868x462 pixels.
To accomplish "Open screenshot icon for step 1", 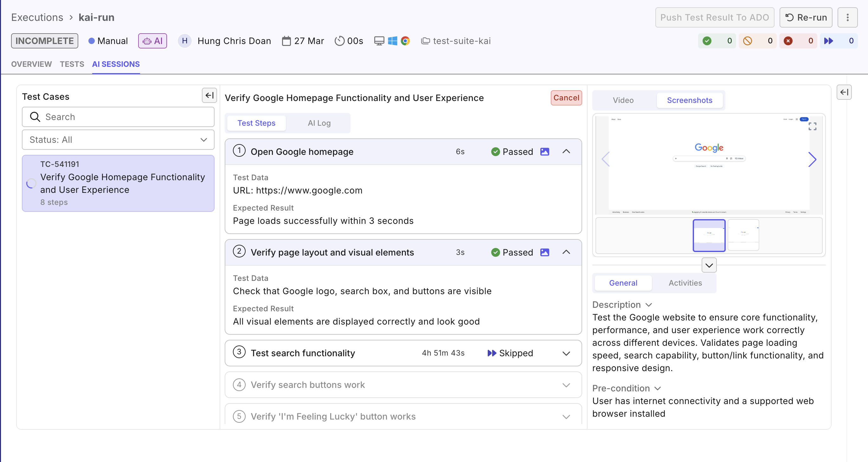I will click(x=544, y=152).
